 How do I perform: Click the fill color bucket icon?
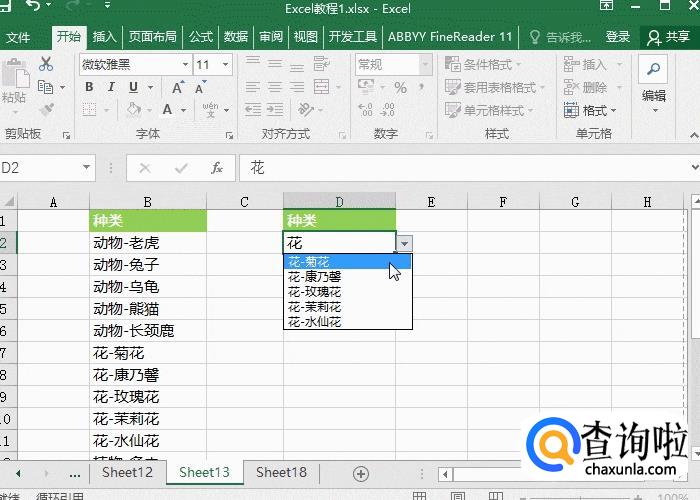pyautogui.click(x=133, y=110)
